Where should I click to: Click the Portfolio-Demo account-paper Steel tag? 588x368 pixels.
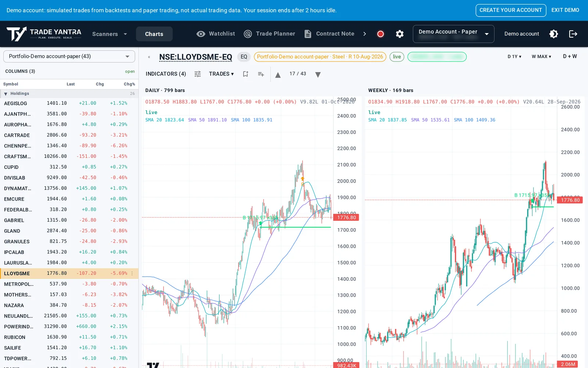tap(320, 57)
